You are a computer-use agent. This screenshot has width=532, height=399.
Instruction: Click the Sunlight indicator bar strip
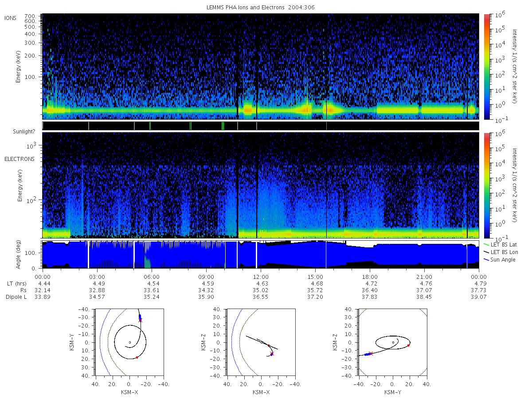260,126
